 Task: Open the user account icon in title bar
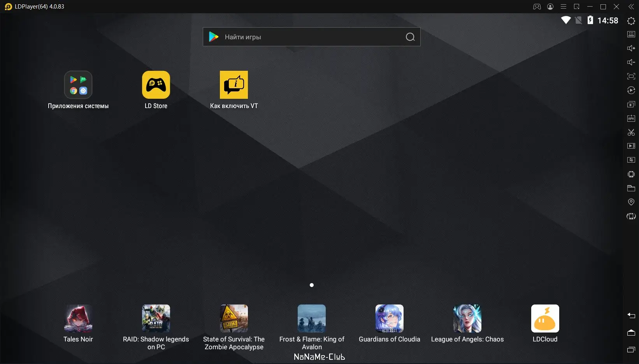550,7
